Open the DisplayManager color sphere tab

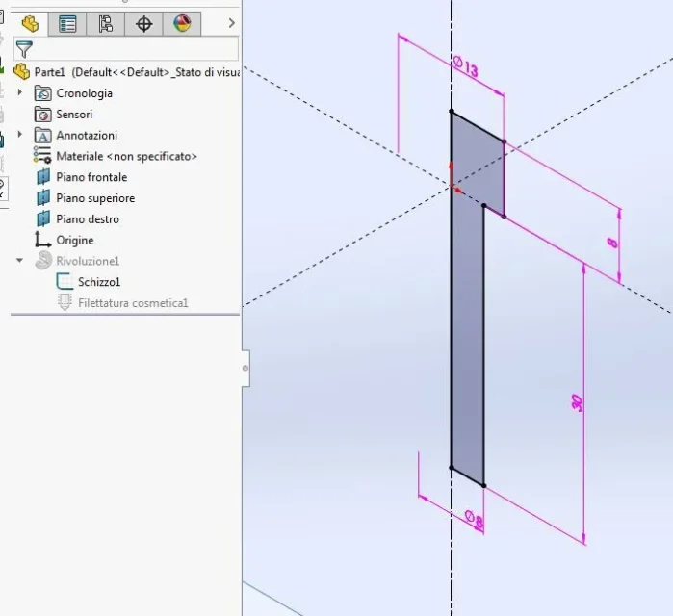click(x=182, y=24)
